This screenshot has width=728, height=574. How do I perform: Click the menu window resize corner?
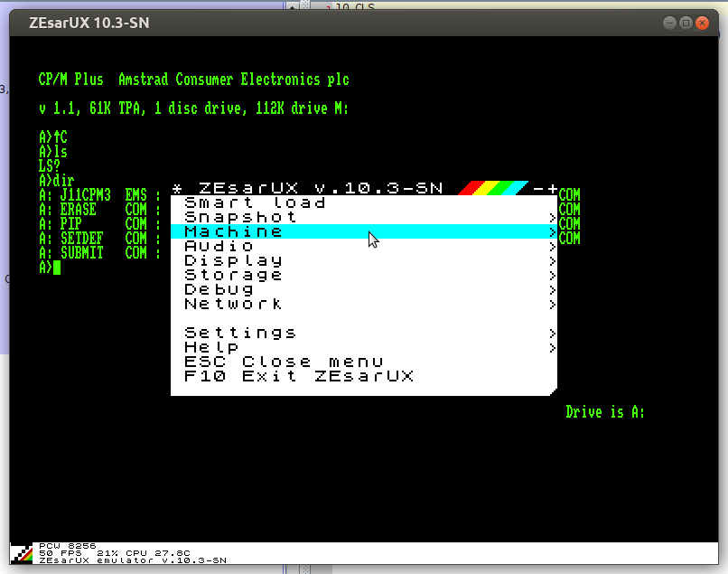[x=553, y=392]
